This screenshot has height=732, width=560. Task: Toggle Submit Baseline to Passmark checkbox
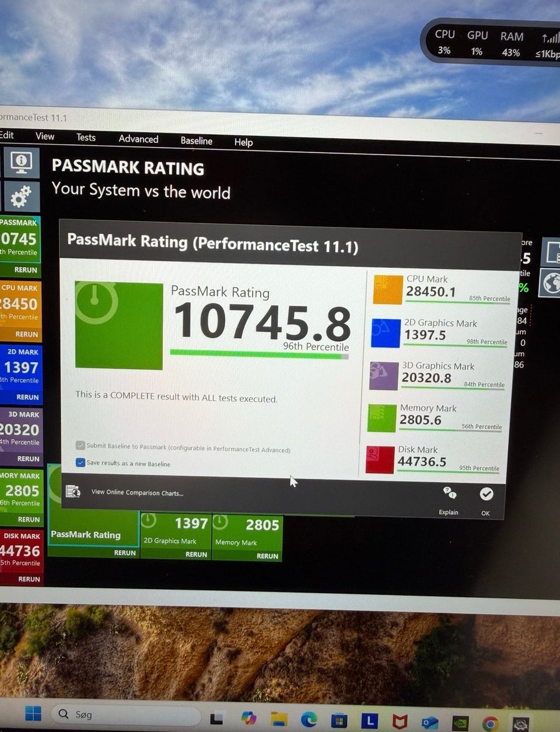pos(80,445)
